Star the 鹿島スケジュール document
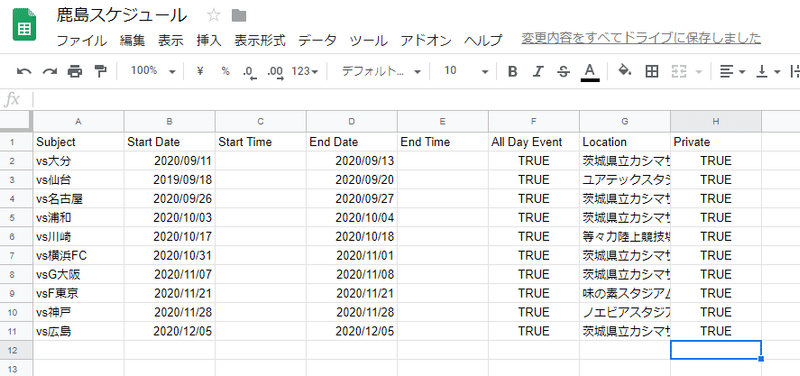 (x=213, y=16)
